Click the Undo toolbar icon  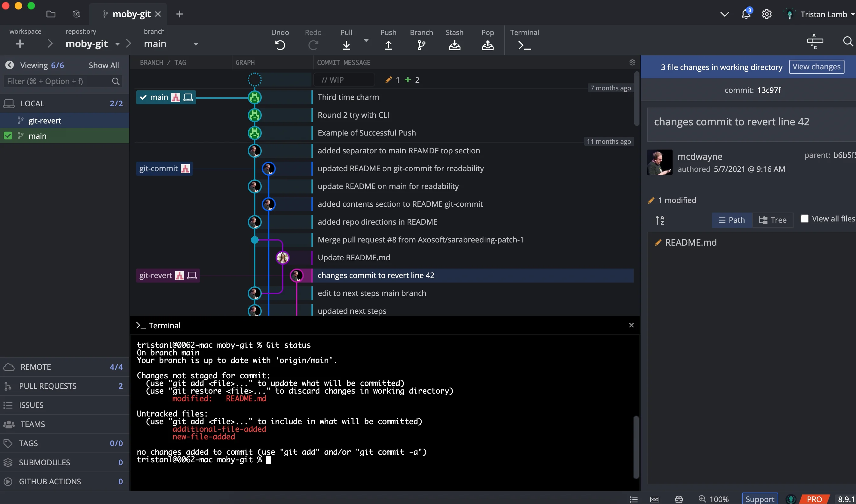point(280,45)
